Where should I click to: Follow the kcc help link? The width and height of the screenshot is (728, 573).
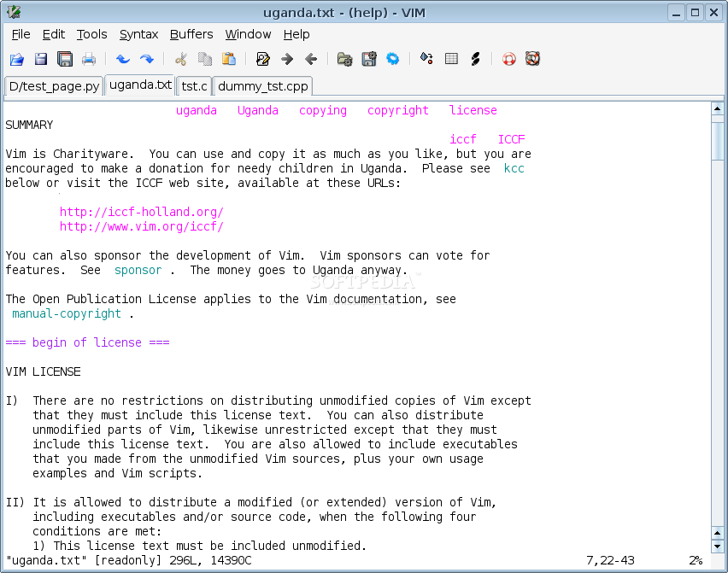[514, 168]
